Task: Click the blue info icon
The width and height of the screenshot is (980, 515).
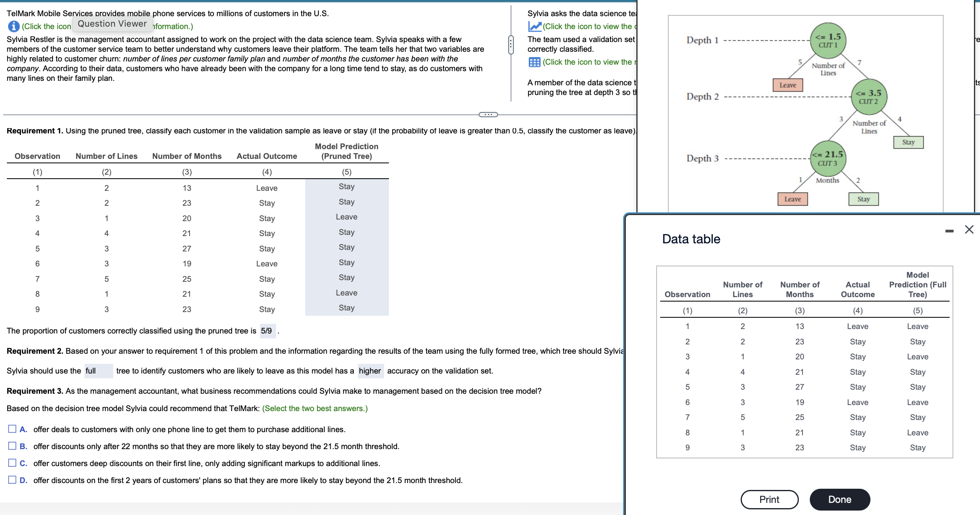Action: point(13,26)
